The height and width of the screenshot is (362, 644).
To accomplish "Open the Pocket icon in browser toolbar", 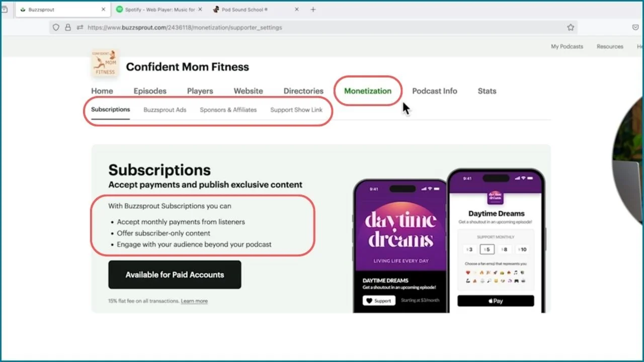I will [x=635, y=28].
